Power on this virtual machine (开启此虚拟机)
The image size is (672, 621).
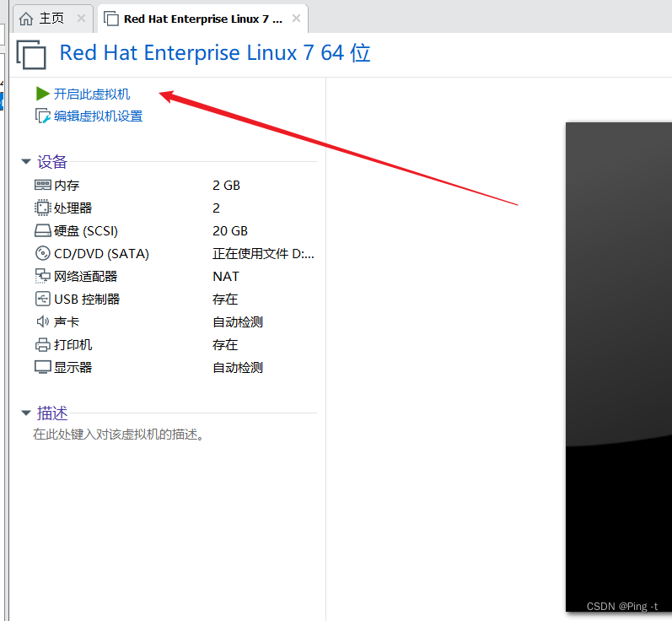point(92,94)
